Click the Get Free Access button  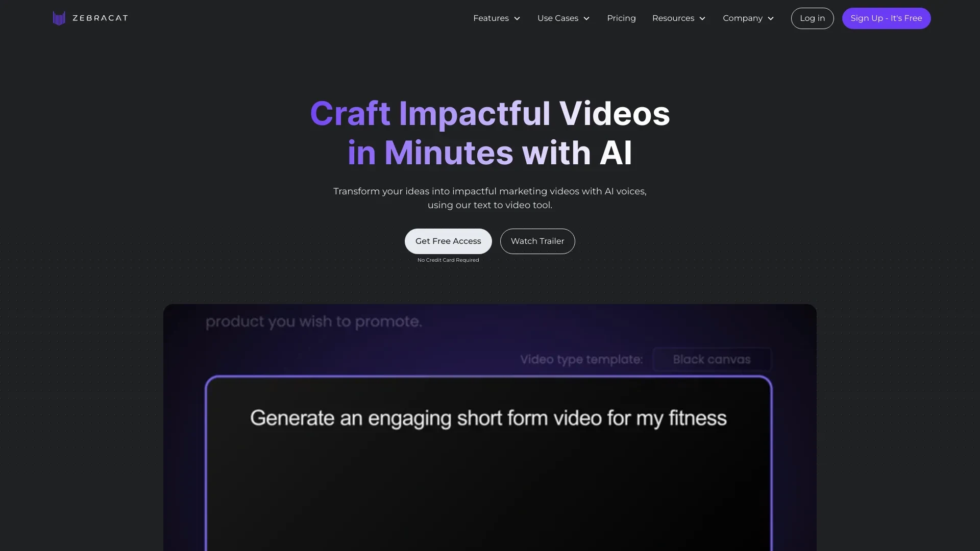point(448,241)
